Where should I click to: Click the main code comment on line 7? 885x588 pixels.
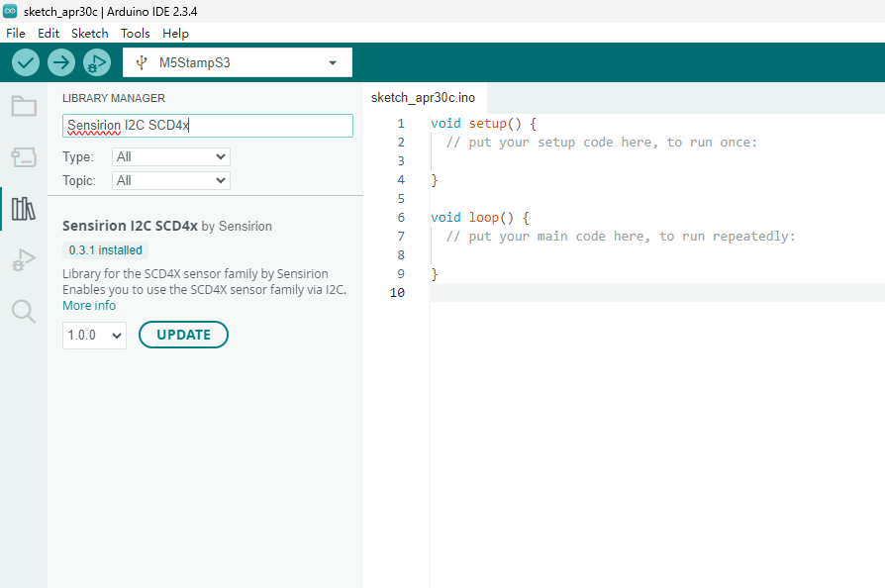[x=621, y=236]
